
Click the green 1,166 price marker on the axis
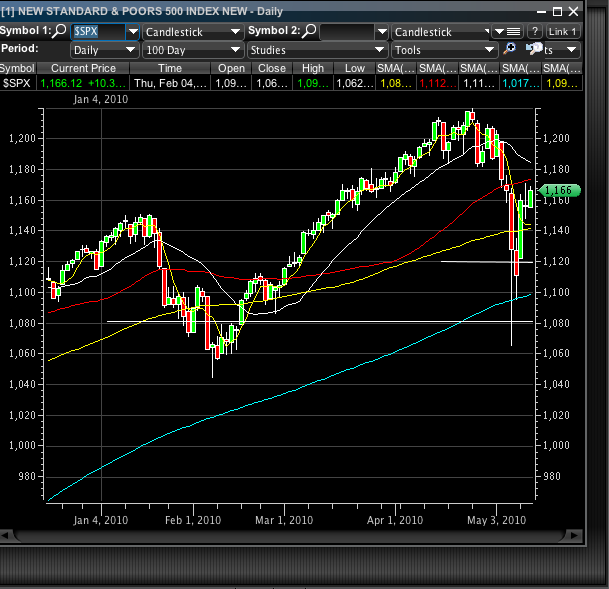point(555,190)
